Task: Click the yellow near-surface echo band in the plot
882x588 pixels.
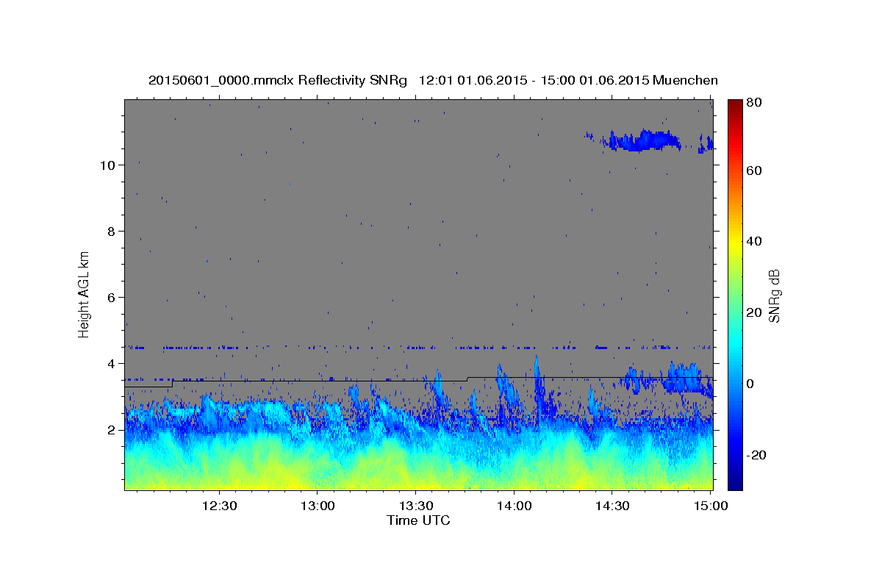Action: point(418,474)
